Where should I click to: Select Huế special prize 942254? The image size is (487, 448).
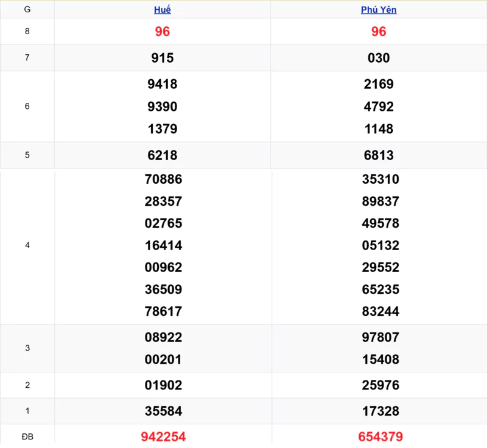(163, 436)
